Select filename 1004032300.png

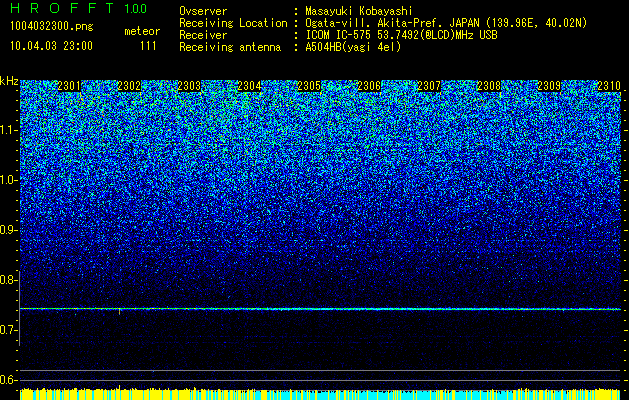point(52,26)
